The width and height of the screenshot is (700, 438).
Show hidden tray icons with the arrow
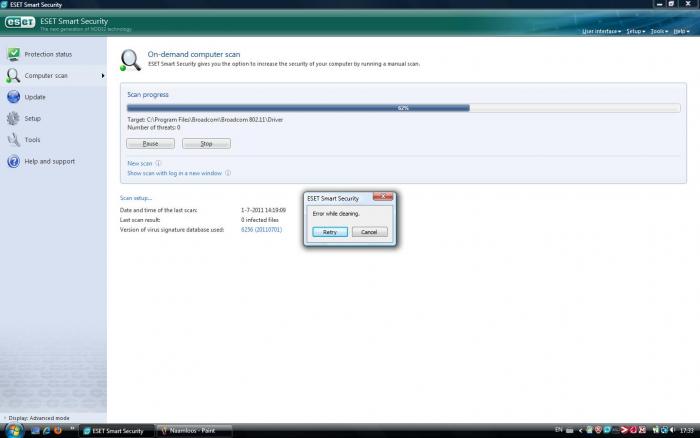581,430
